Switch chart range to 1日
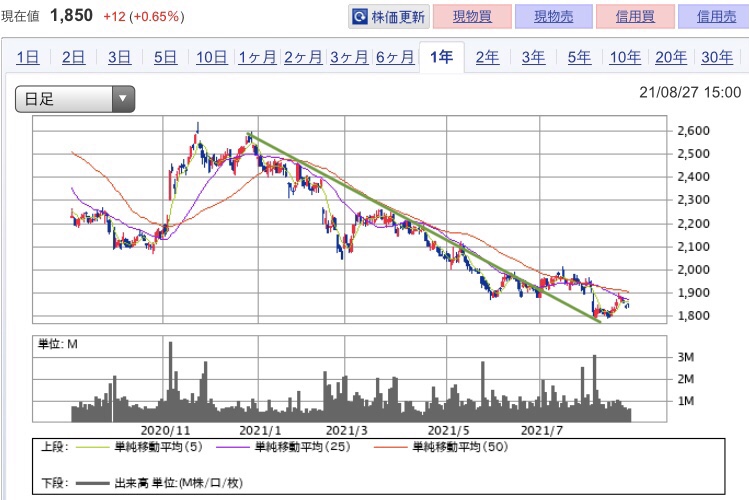749x500 pixels. 28,57
